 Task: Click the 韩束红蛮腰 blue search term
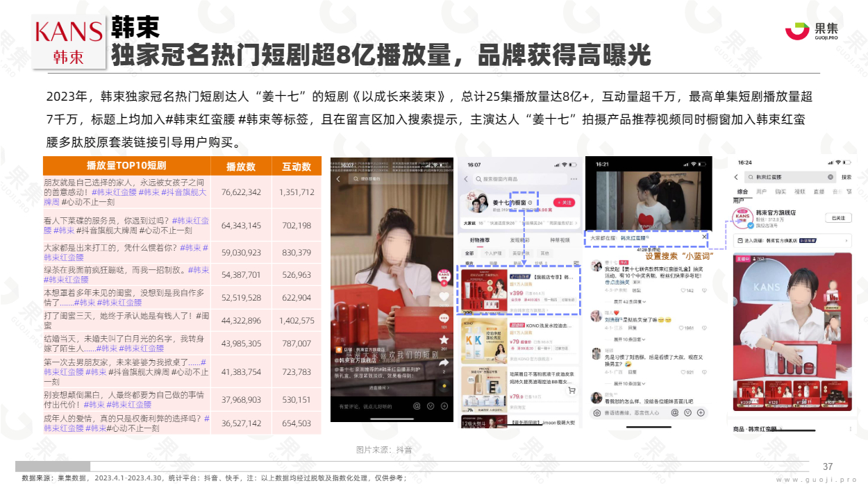click(633, 237)
